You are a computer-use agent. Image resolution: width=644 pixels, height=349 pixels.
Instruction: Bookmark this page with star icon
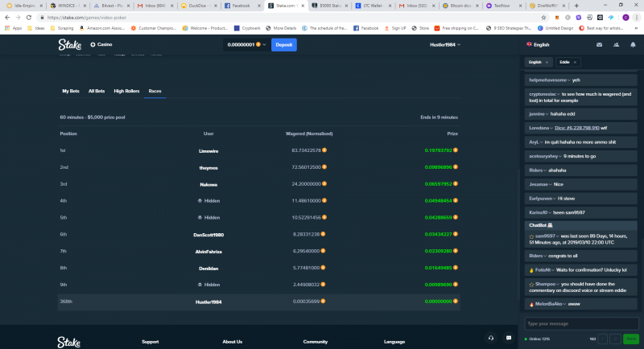click(x=543, y=18)
